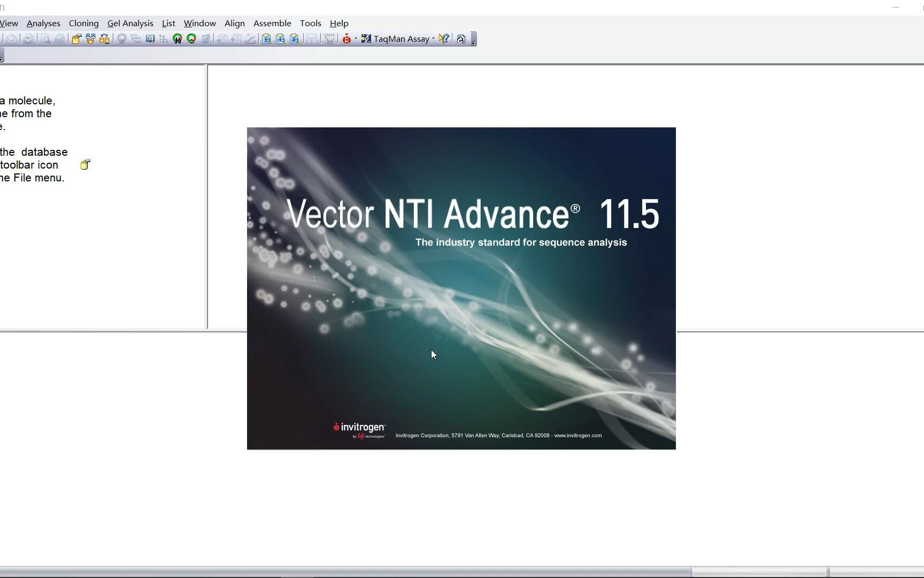
Task: Dismiss the Vector NTI Advance 11.5 splash image
Action: (x=461, y=288)
